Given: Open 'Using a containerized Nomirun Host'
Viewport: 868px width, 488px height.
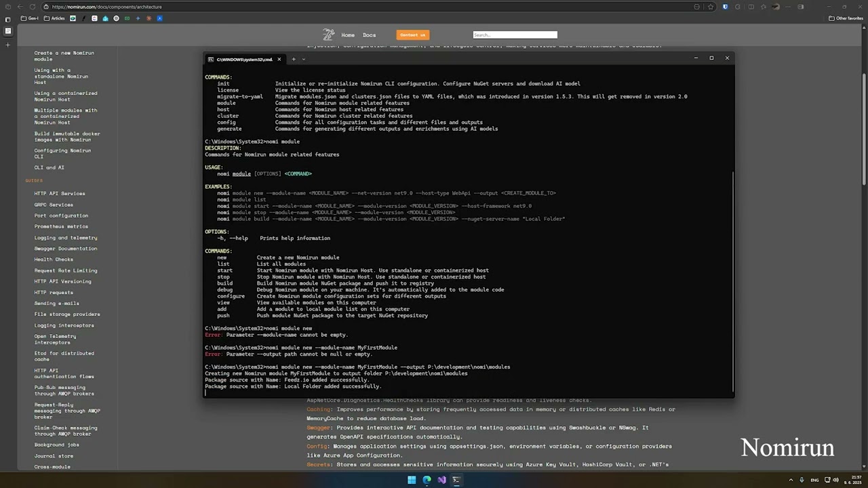Looking at the screenshot, I should [x=66, y=96].
